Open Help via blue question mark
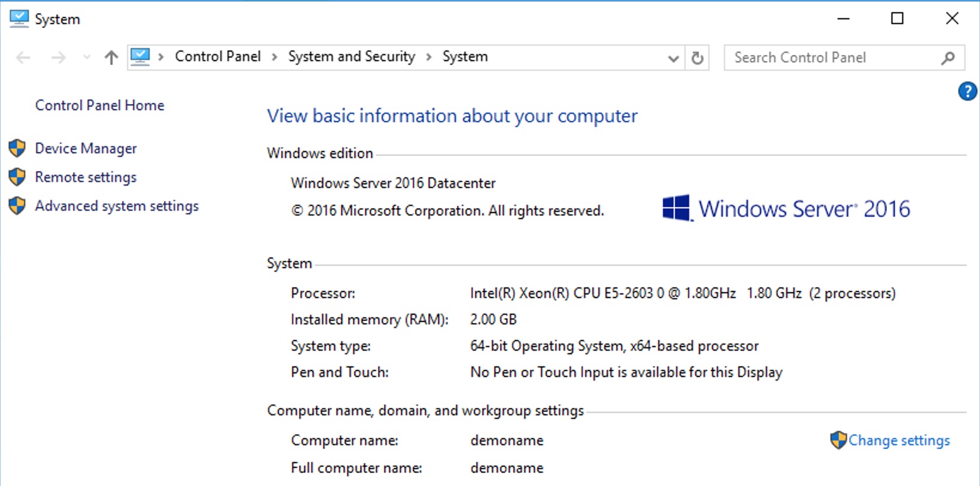 967,92
